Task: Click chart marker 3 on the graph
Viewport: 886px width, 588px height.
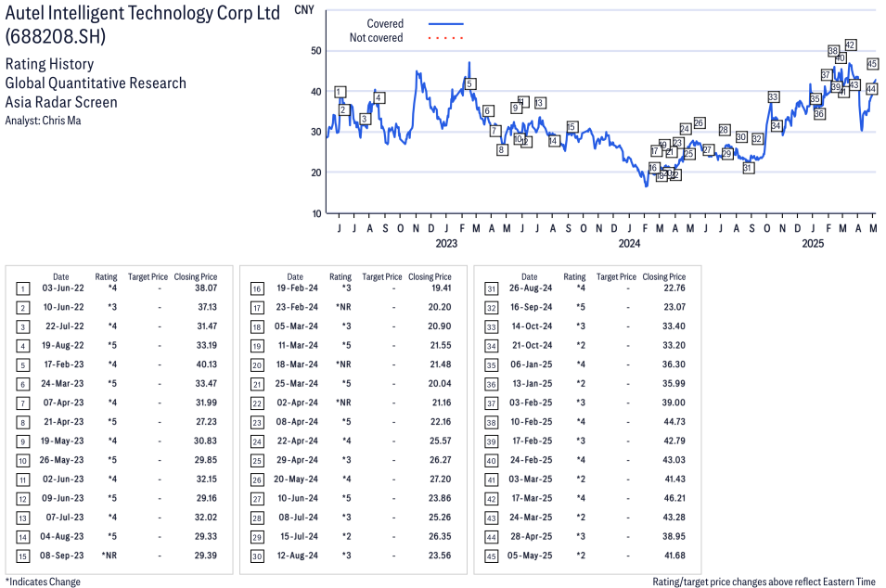Action: pos(365,119)
